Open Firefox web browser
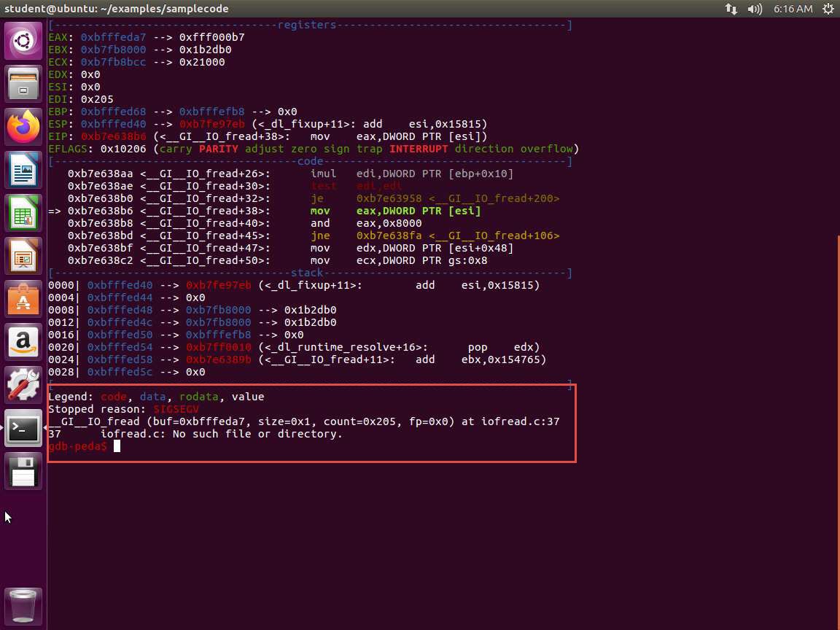This screenshot has width=840, height=630. point(23,127)
